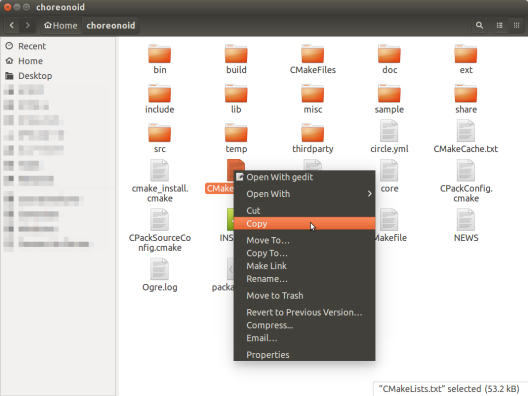Choose Rename… from context menu

click(x=304, y=279)
